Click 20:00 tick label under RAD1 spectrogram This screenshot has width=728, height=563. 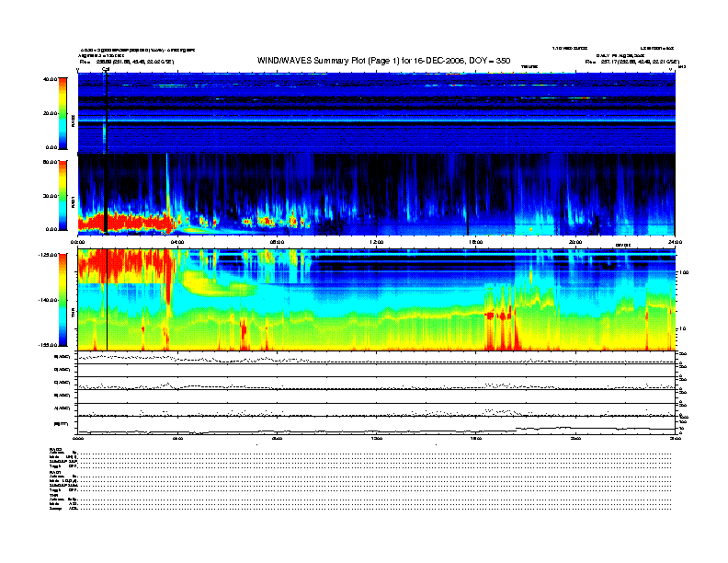(575, 242)
